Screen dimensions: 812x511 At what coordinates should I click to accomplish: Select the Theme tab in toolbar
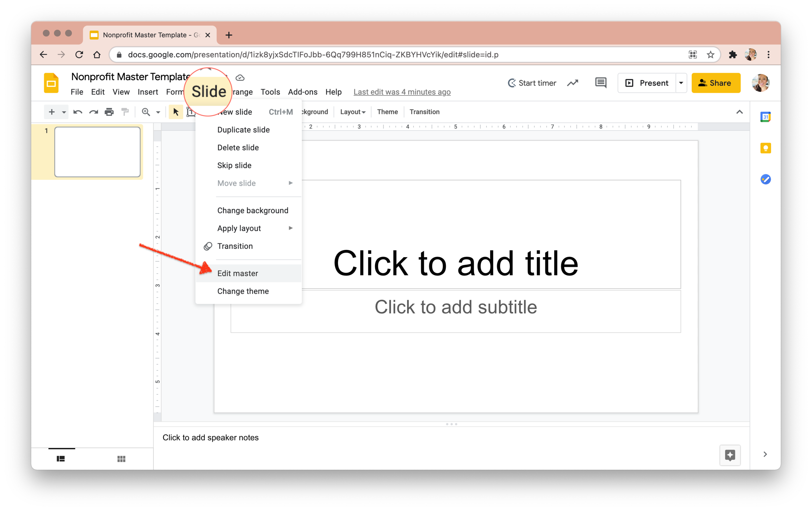(387, 111)
